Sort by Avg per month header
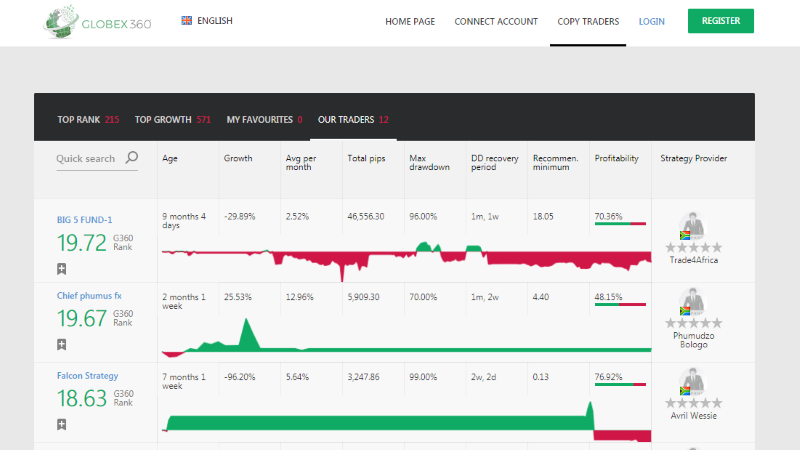The image size is (800, 450). click(301, 162)
